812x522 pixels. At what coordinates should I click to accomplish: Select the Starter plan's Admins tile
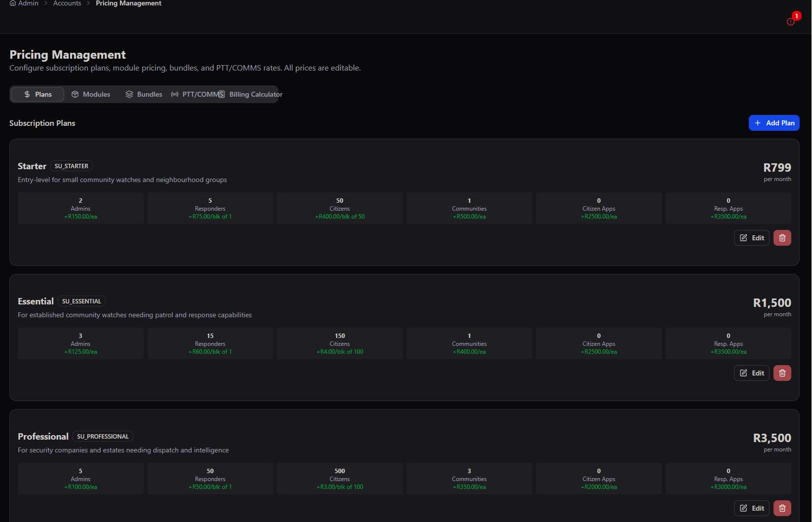click(x=80, y=208)
